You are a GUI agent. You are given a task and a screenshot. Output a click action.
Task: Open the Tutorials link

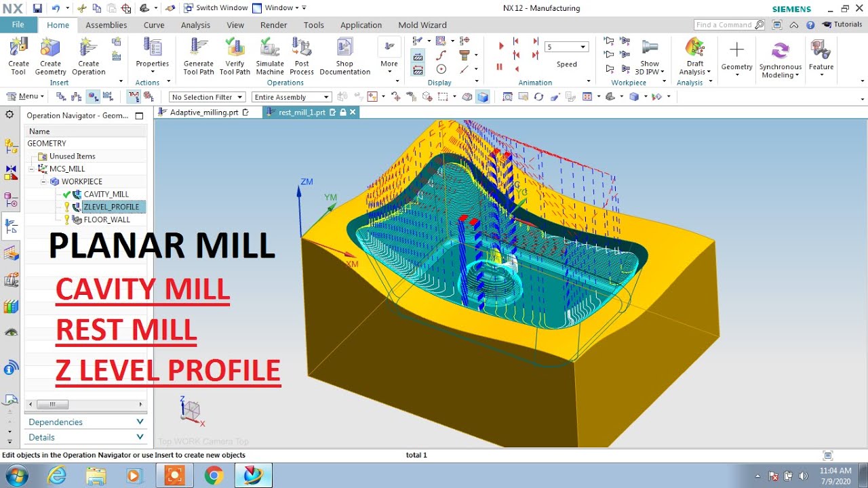842,24
